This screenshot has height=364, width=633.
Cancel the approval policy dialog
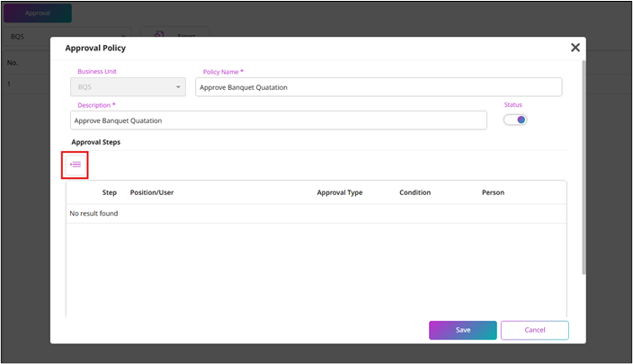pos(534,330)
